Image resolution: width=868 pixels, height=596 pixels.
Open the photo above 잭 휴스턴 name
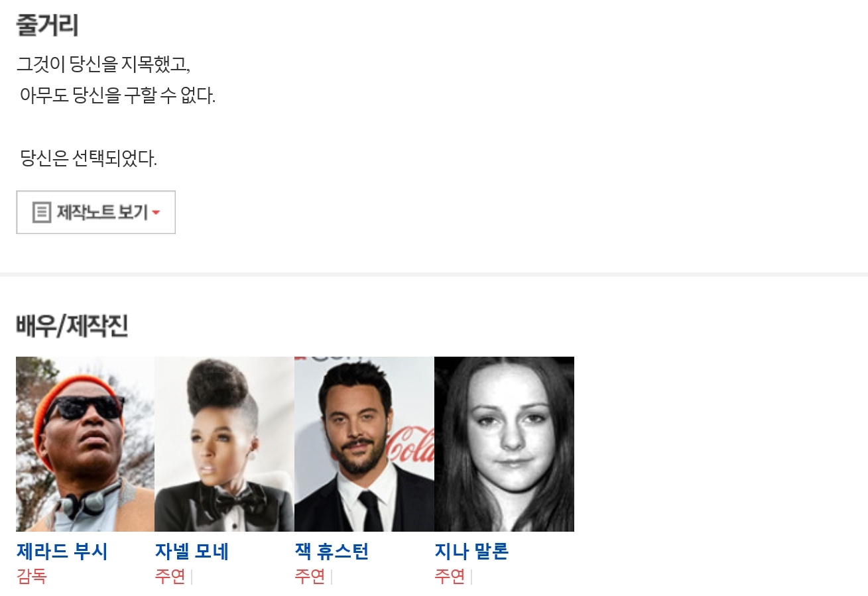pyautogui.click(x=364, y=444)
